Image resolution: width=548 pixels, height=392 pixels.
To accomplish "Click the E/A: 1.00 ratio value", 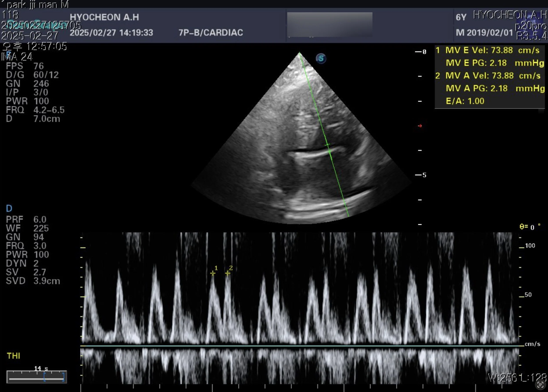I will coord(465,101).
